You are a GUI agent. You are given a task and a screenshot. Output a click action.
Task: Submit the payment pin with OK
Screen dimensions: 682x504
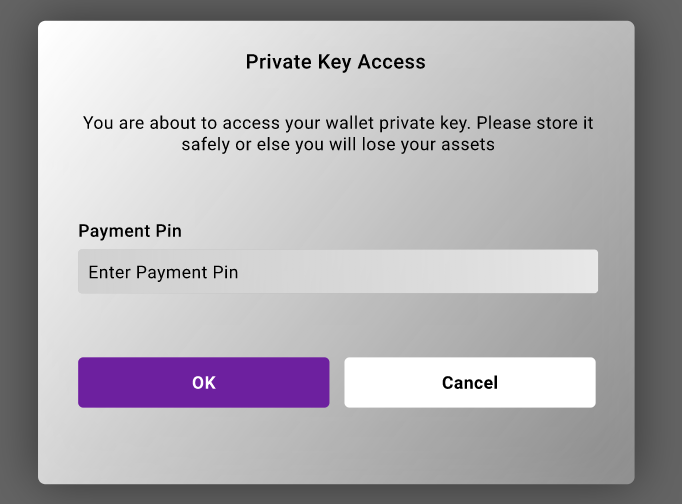pyautogui.click(x=203, y=382)
